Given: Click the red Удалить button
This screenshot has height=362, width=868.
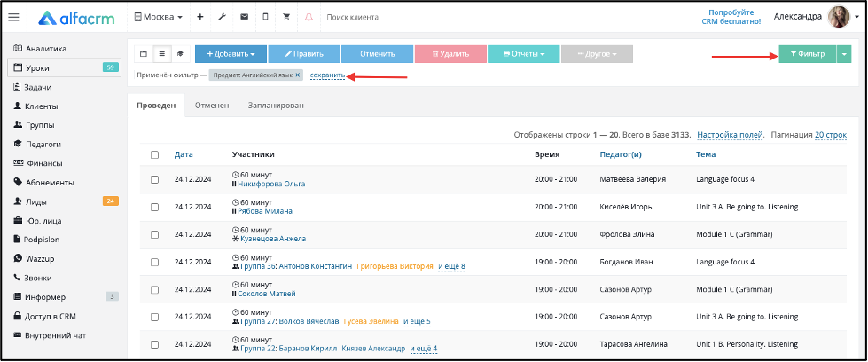Looking at the screenshot, I should click(450, 54).
